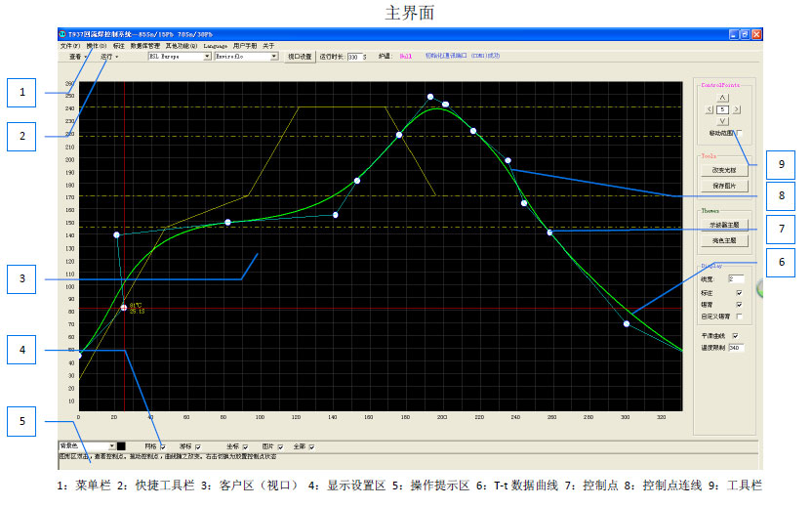Image resolution: width=812 pixels, height=507 pixels.
Task: Toggle the 移动范围 checkbox
Action: point(740,133)
